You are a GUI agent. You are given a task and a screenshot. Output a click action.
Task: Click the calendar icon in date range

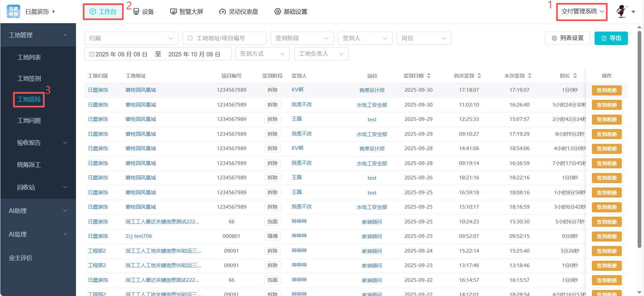point(91,54)
